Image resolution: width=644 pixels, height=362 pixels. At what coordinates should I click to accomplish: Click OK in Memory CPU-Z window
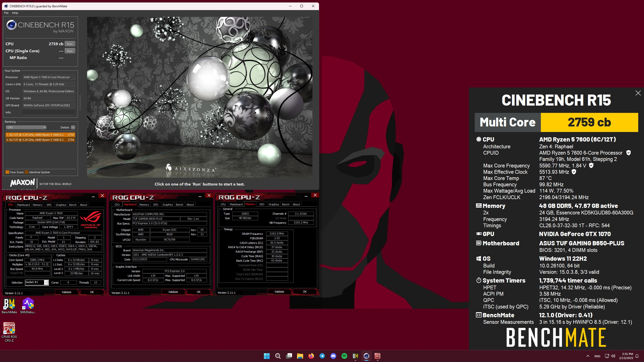pos(305,292)
